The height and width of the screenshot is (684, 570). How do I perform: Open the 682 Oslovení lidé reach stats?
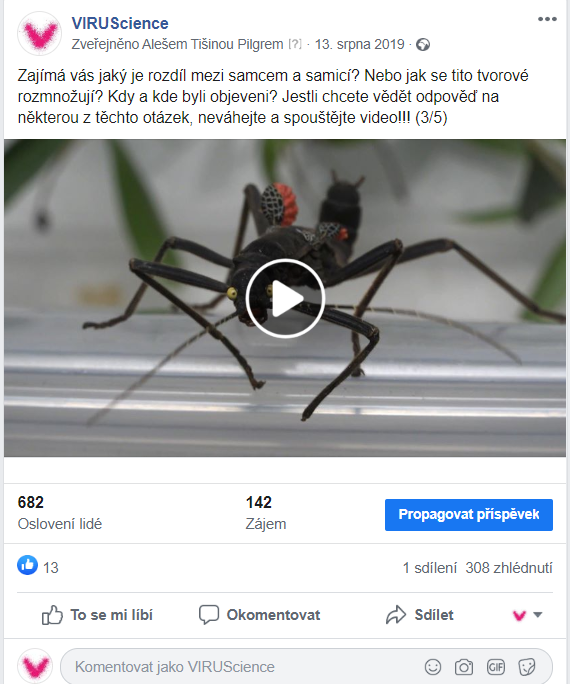click(x=60, y=513)
